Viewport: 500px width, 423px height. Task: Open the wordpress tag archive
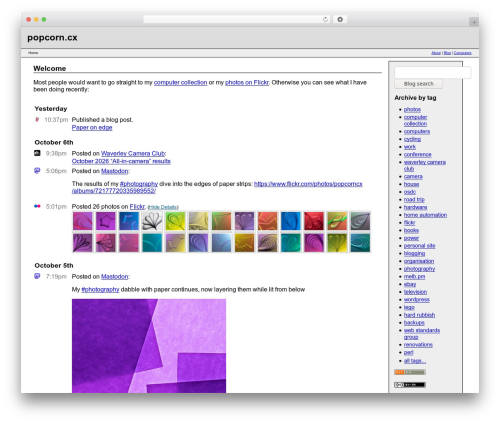click(x=417, y=299)
